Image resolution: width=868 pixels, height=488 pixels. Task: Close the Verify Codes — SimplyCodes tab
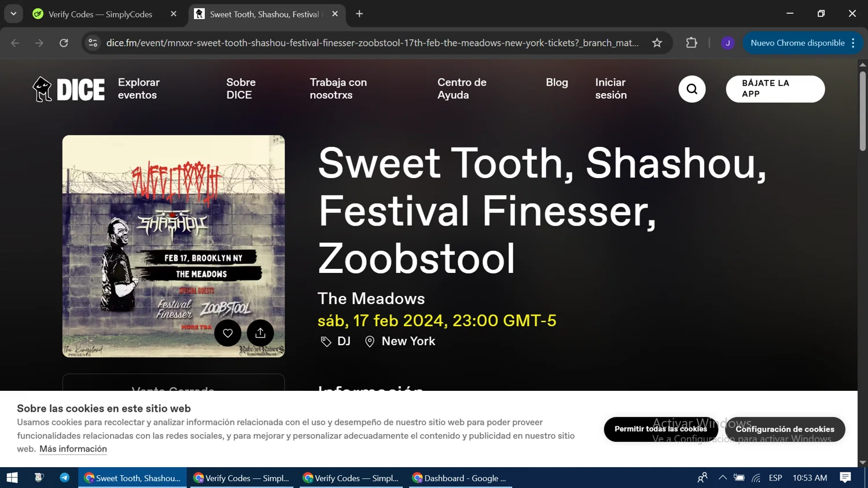point(174,14)
